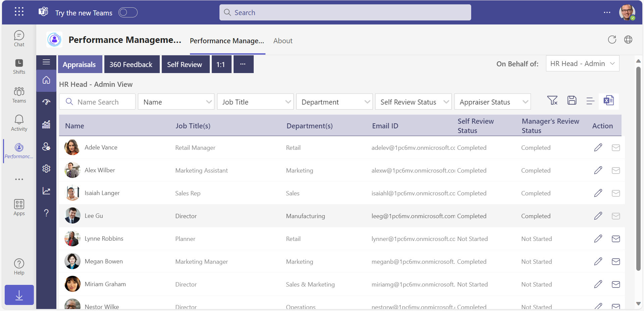Click the download desktop app button
This screenshot has width=644, height=311.
tap(19, 295)
